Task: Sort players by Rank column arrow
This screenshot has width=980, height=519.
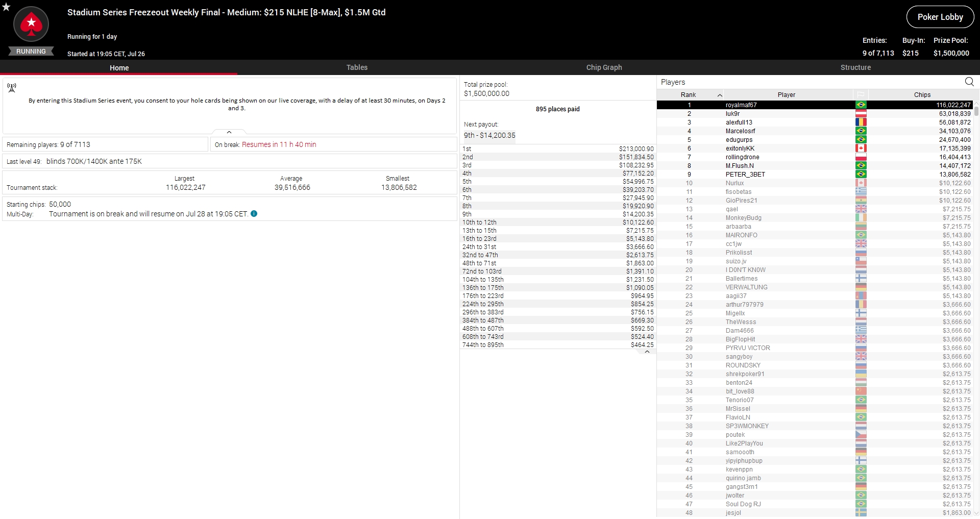Action: click(x=720, y=95)
